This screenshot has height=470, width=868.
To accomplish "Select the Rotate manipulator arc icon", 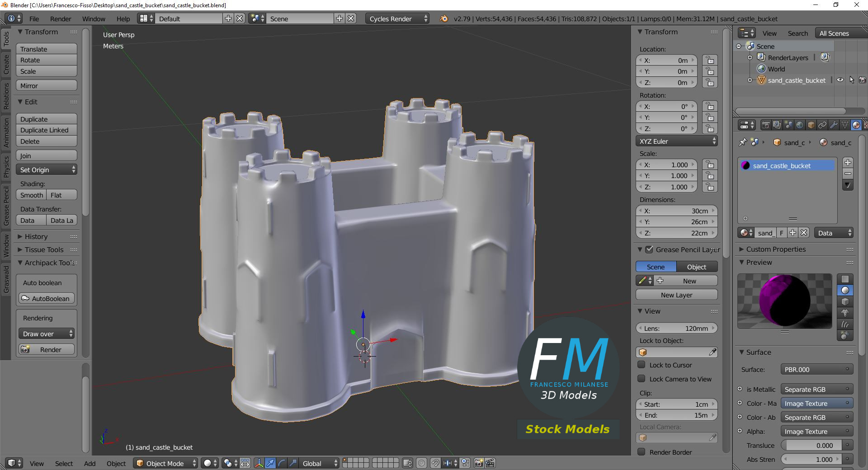I will [282, 463].
